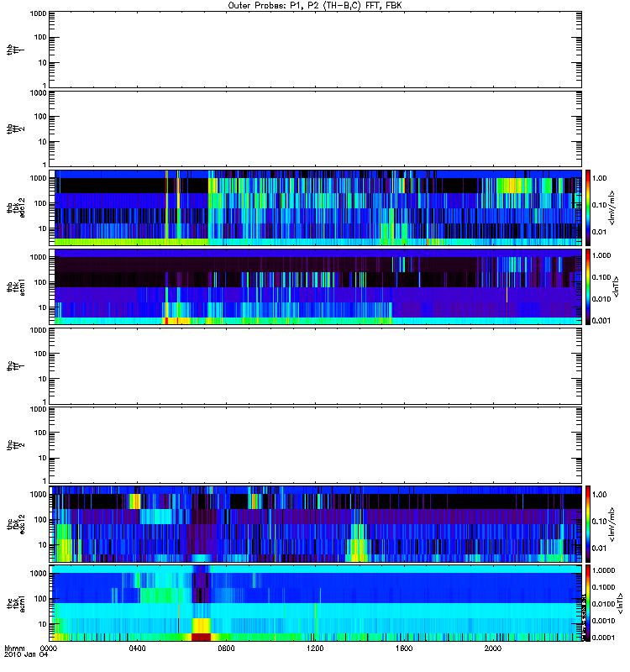Click the 'thb fff 2' y-axis label
Screen dimensions: 630x672
[x=16, y=129]
